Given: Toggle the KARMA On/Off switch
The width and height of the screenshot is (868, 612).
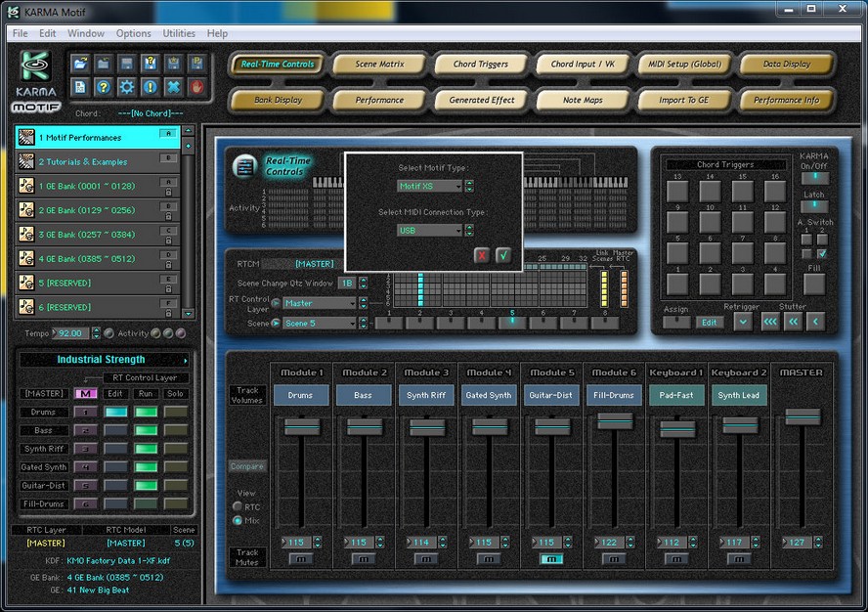Looking at the screenshot, I should point(813,178).
